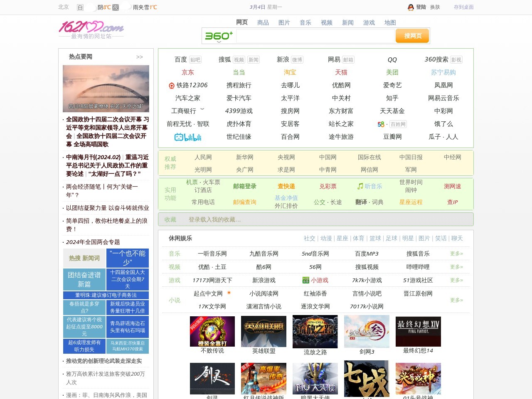532x399 pixels.
Task: Click the music note icon beside 听音乐
Action: coord(360,187)
